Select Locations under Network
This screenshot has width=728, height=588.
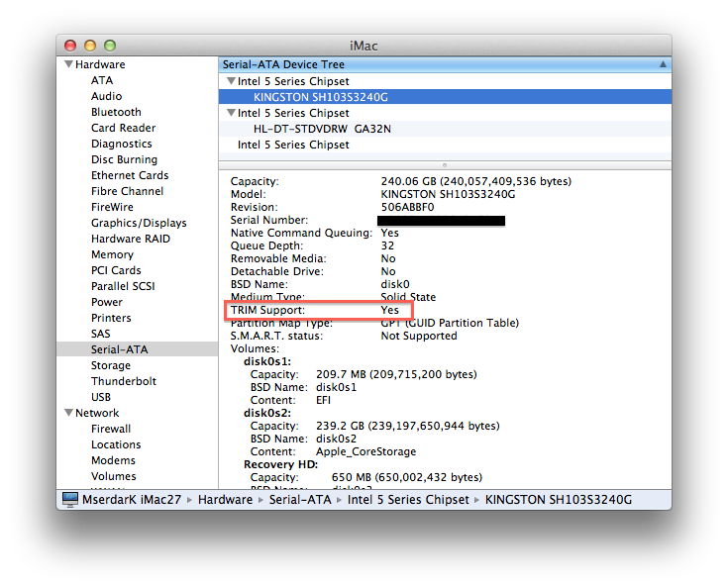[116, 444]
